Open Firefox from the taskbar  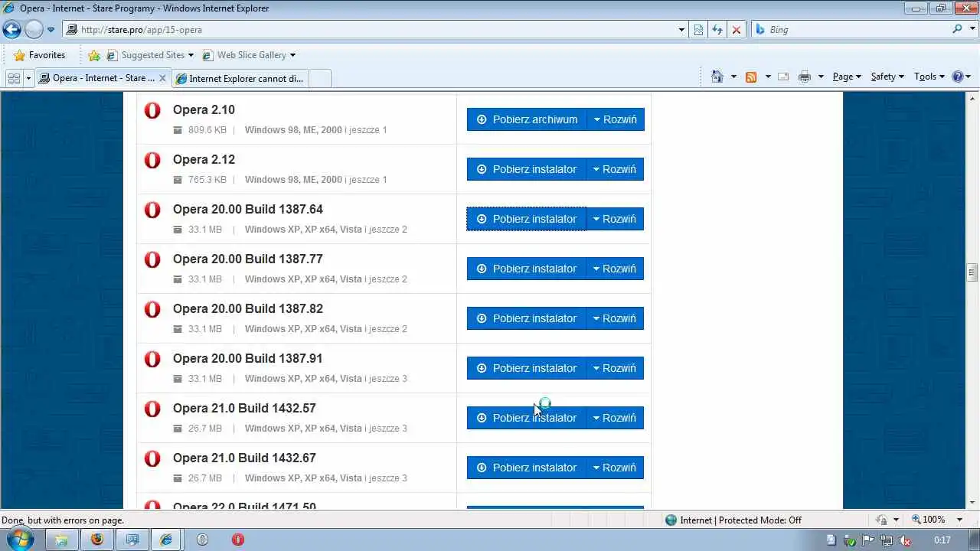point(96,540)
